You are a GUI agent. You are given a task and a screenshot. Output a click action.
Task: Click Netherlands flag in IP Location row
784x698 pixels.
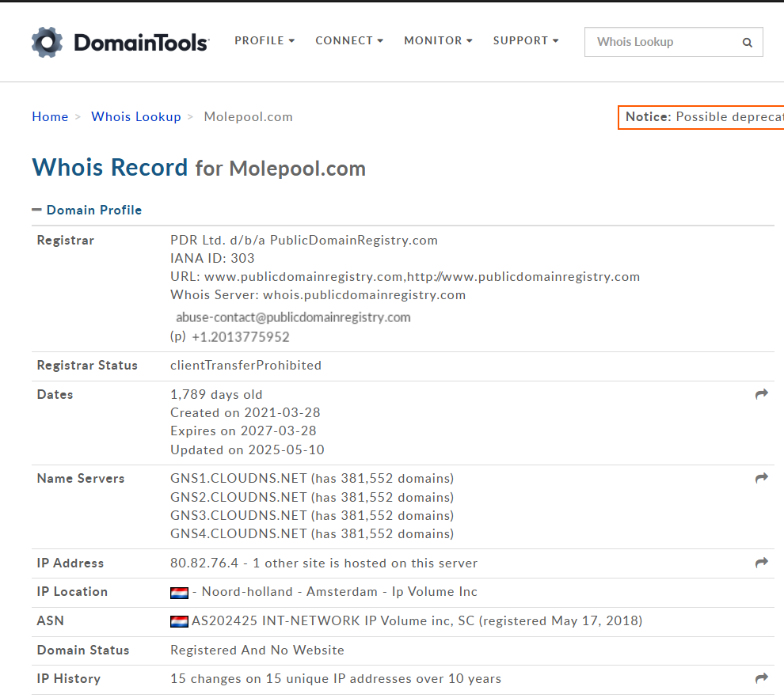point(179,593)
